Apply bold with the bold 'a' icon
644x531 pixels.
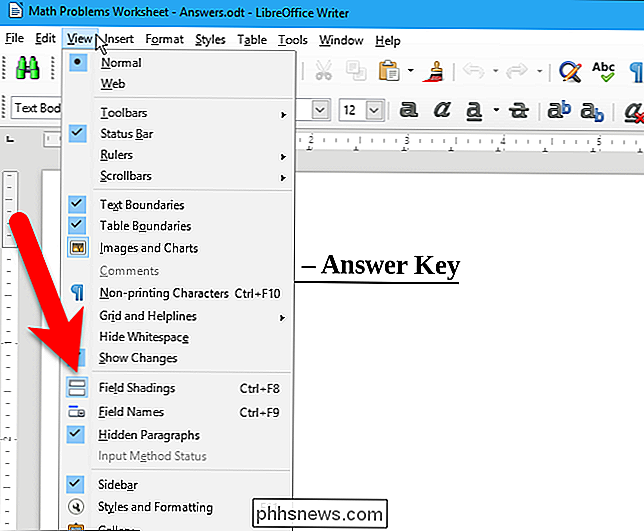[408, 109]
